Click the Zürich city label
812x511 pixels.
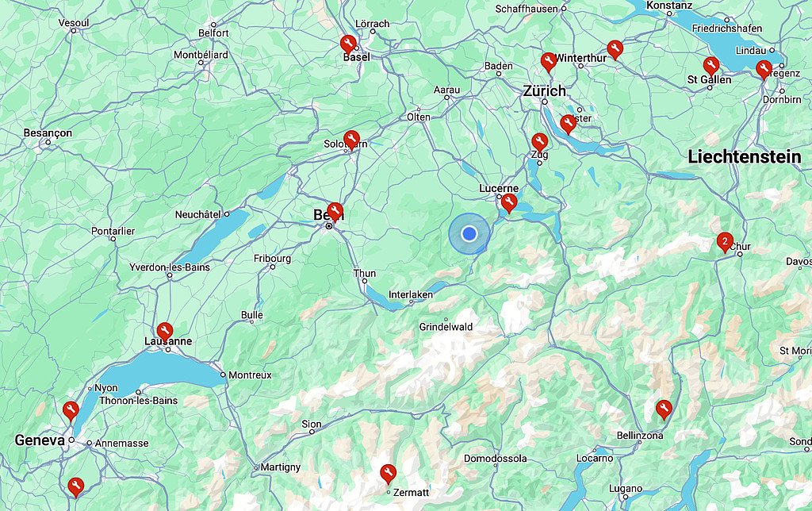click(x=544, y=91)
